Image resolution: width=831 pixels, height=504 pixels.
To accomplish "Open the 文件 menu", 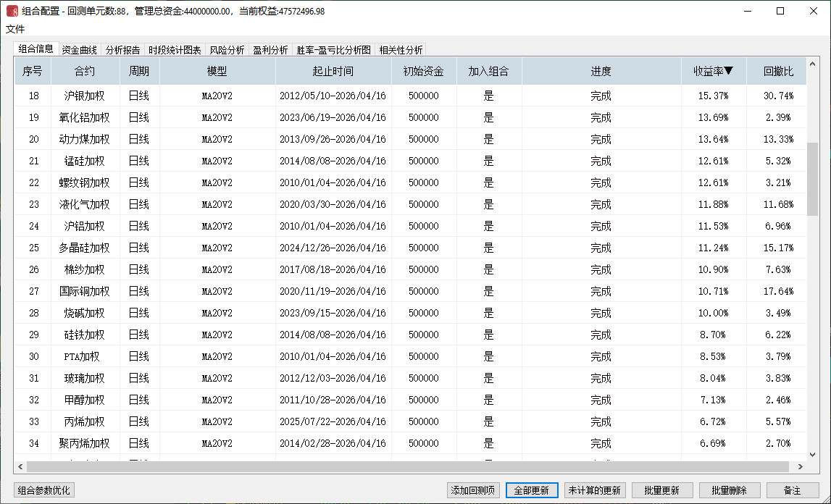I will (x=15, y=29).
